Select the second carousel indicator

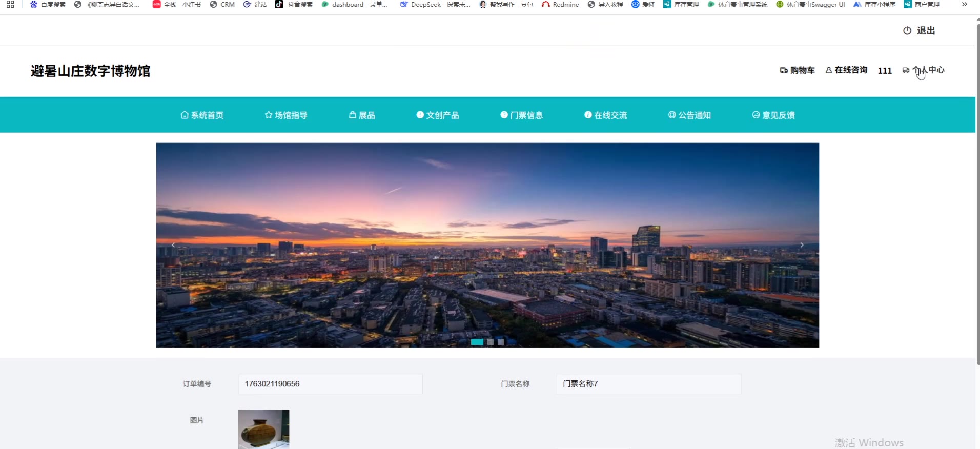click(491, 342)
